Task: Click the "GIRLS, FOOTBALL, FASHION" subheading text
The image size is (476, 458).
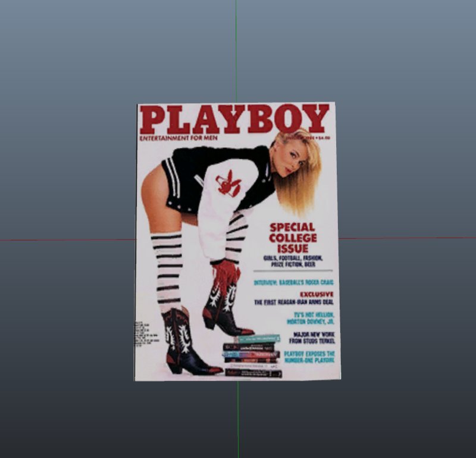Action: 293,258
